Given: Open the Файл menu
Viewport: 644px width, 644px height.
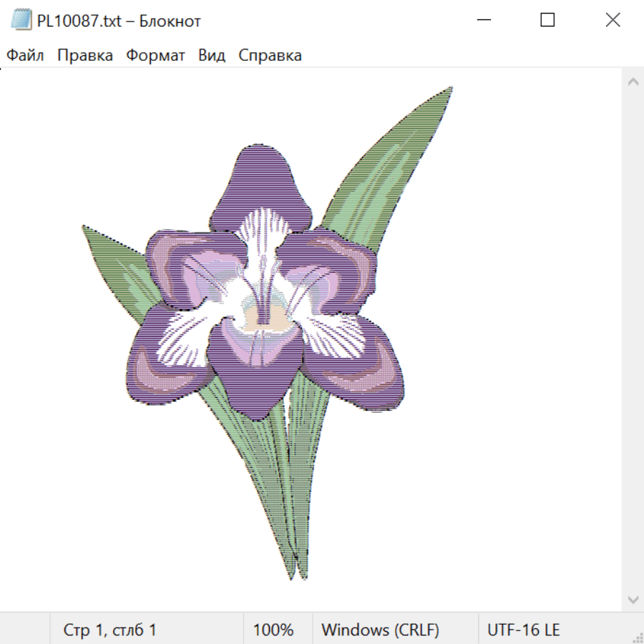Looking at the screenshot, I should [25, 56].
